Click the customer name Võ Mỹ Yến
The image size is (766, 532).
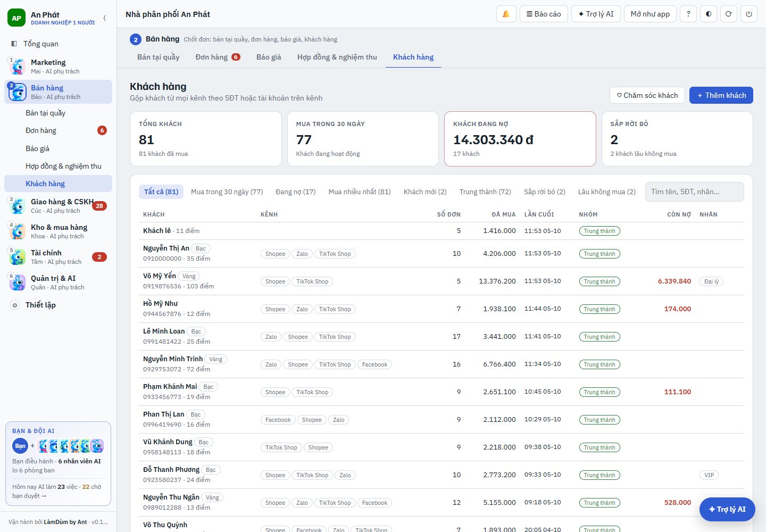pos(160,276)
